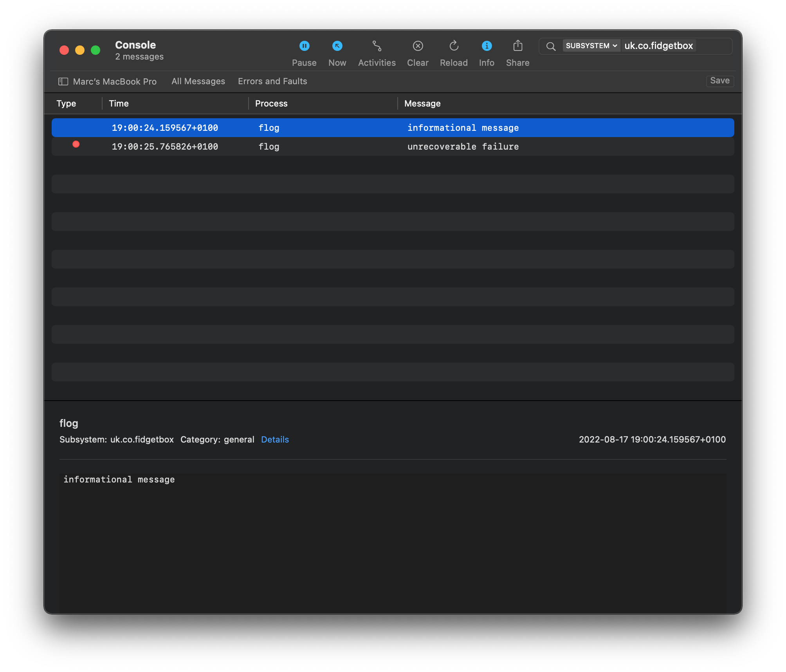Sort by the Process column header
The height and width of the screenshot is (672, 786).
(x=271, y=103)
